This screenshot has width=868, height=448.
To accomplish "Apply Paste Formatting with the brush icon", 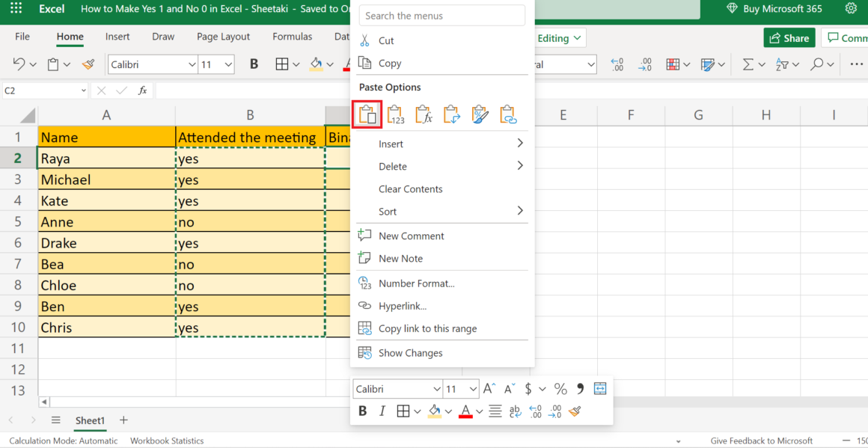I will coord(480,114).
